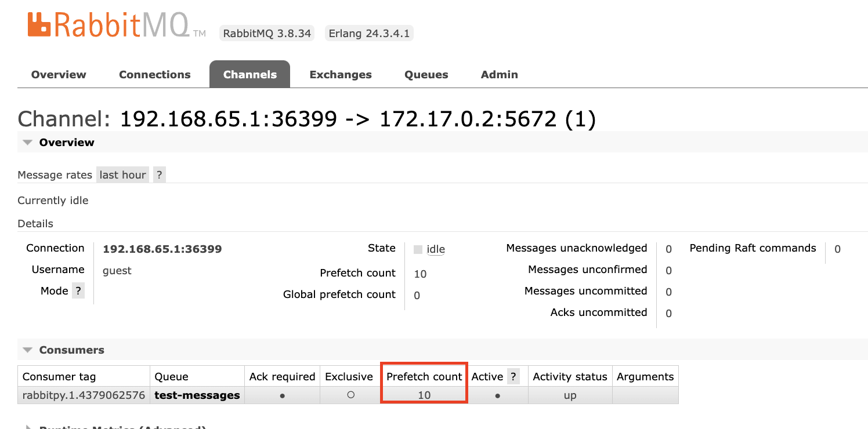This screenshot has height=429, width=868.
Task: Select the Channels tab
Action: tap(249, 74)
